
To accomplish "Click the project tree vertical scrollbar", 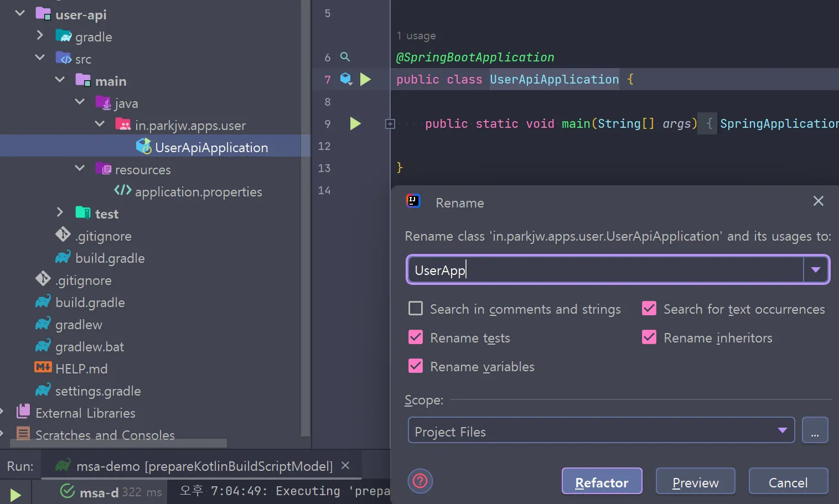I will pyautogui.click(x=305, y=218).
